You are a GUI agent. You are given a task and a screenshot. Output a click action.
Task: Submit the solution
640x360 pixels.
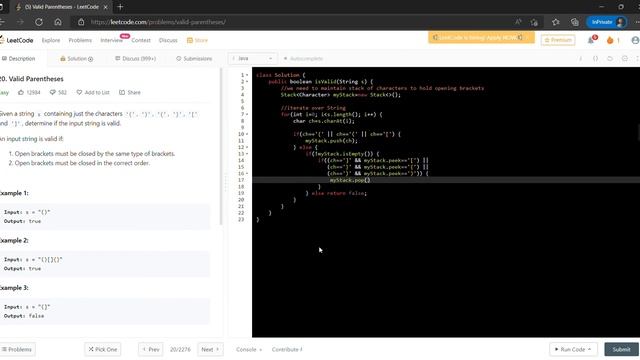(x=621, y=349)
